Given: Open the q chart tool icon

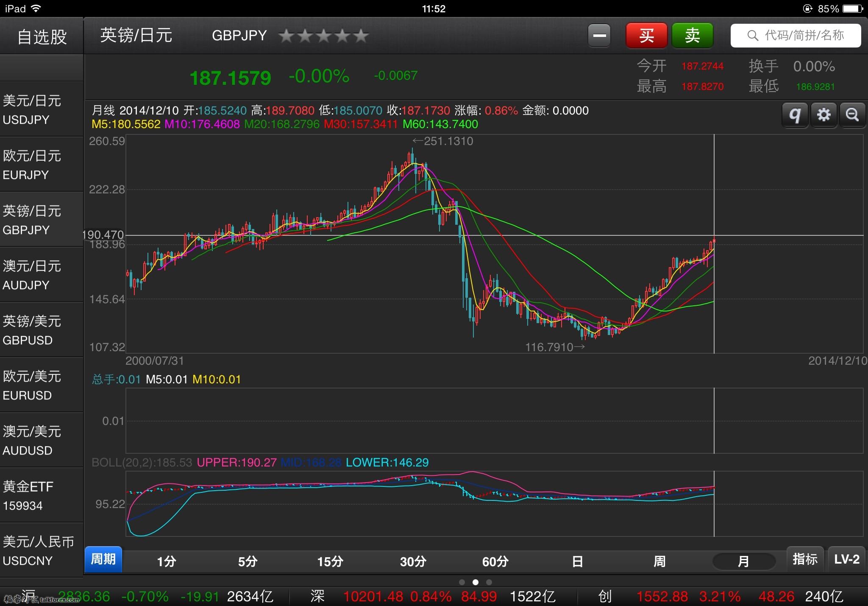Looking at the screenshot, I should coord(795,115).
